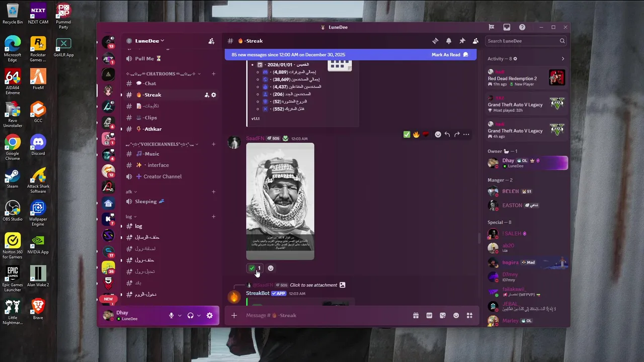The image size is (644, 362).
Task: Toggle the member list icon
Action: [x=475, y=41]
